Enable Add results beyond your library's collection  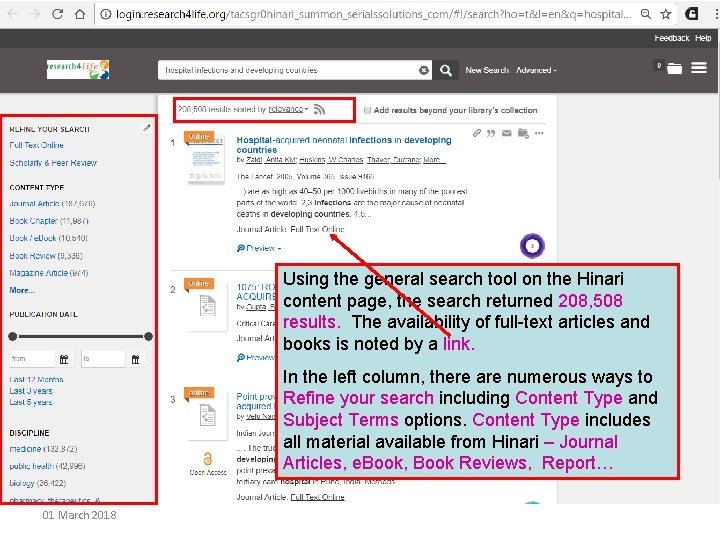point(367,110)
